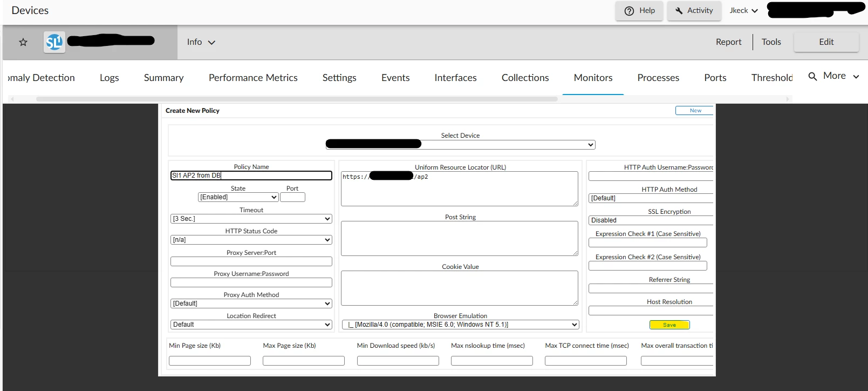Screen dimensions: 868x391
Task: Open the Report link
Action: [728, 42]
